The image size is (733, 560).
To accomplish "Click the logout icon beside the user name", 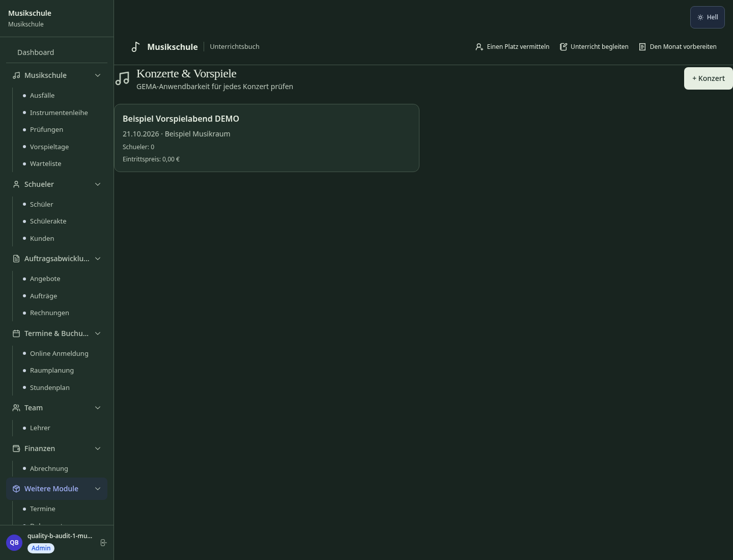I will (x=103, y=543).
